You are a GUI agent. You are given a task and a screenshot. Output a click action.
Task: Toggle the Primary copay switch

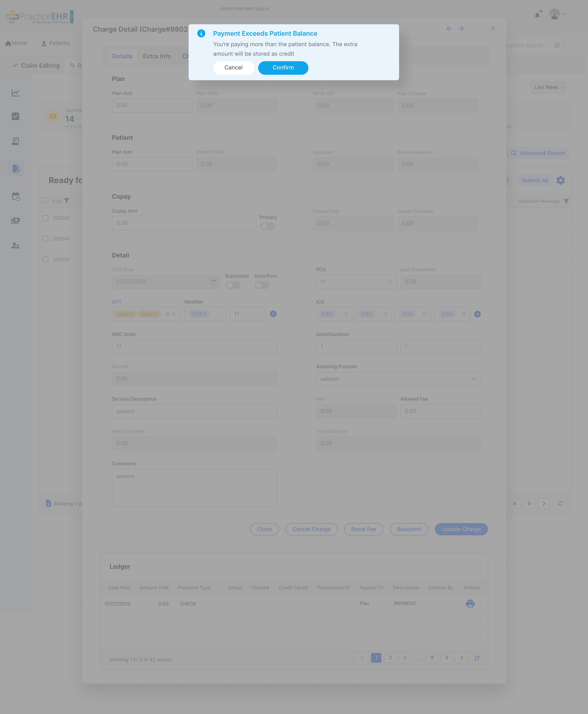click(x=267, y=226)
